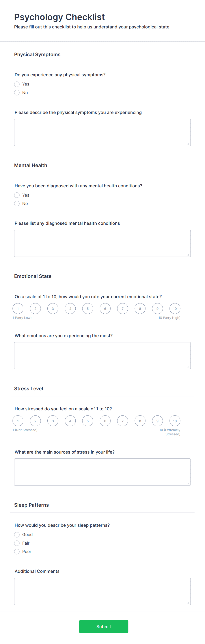The height and width of the screenshot is (644, 205).
Task: Rate emotional state as 10 (Very High)
Action: click(x=175, y=309)
